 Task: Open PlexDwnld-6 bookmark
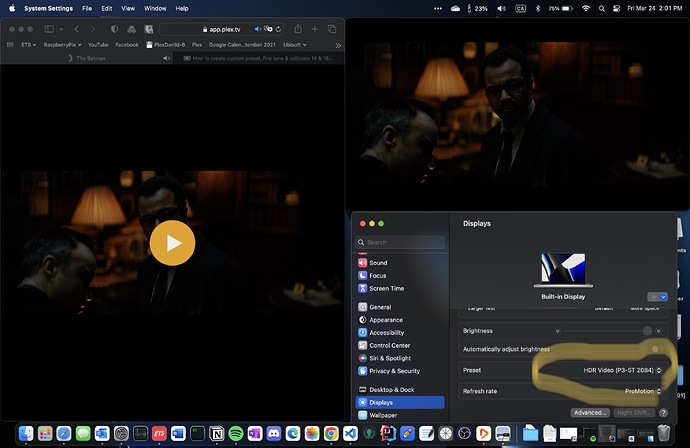click(x=165, y=45)
